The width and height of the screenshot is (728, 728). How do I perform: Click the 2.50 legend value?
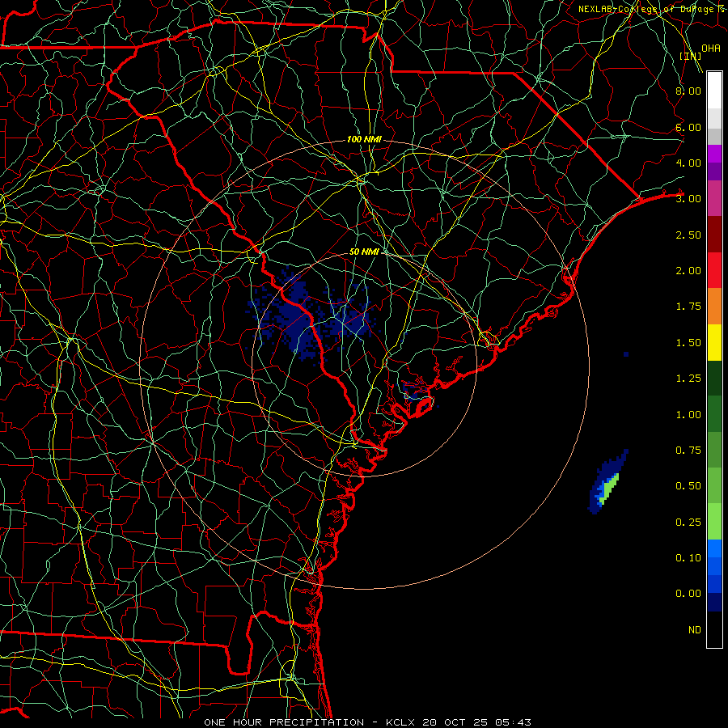coord(688,235)
